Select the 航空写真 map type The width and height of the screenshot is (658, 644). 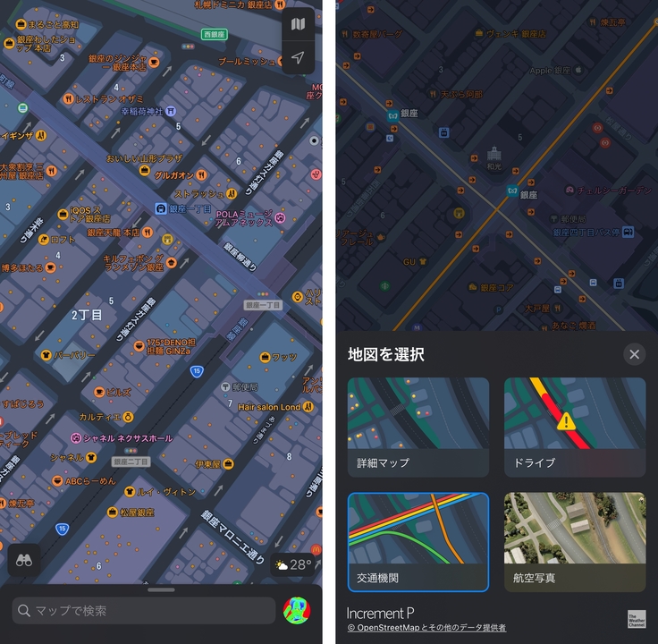click(x=575, y=542)
